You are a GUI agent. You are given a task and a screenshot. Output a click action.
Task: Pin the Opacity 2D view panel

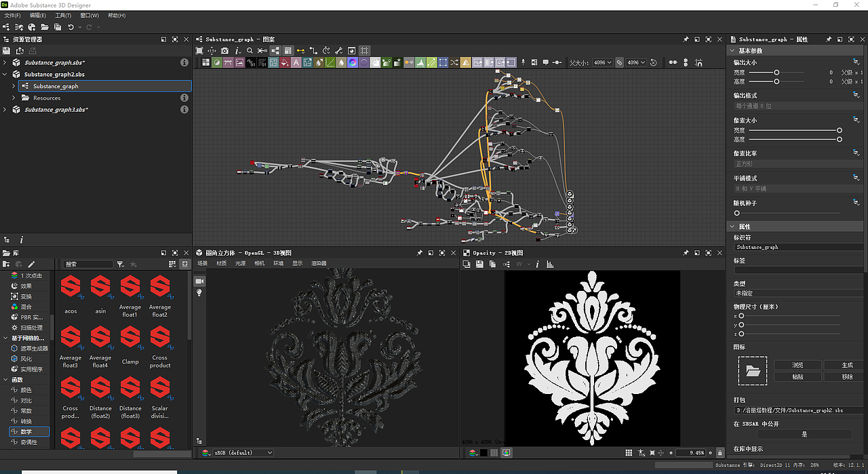pos(686,252)
